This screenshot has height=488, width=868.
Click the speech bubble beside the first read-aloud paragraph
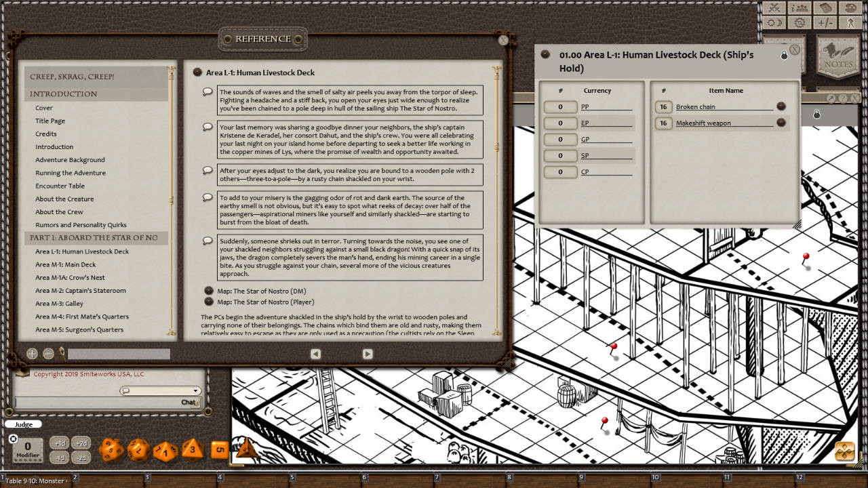click(207, 91)
